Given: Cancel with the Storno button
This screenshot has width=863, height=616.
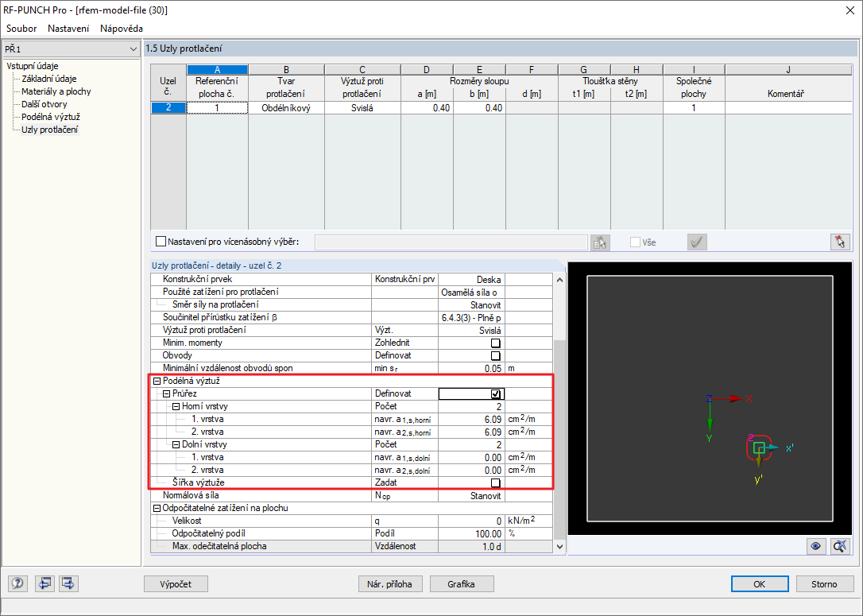Looking at the screenshot, I should pos(824,584).
